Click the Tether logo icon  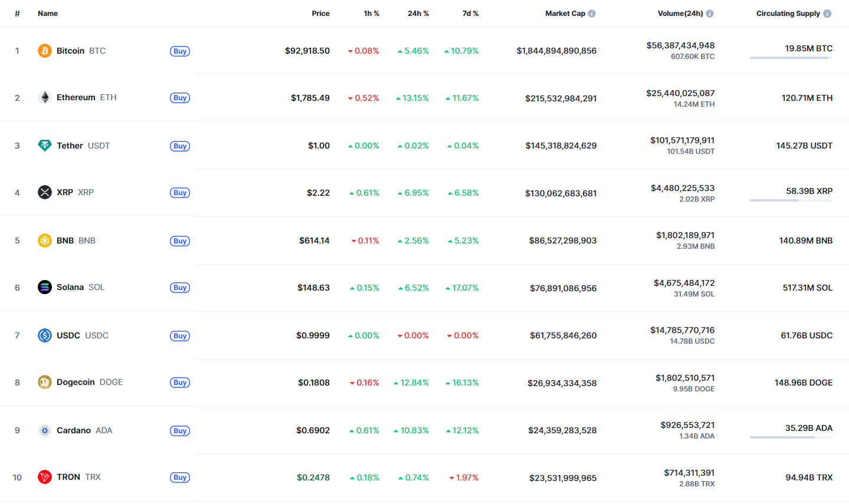(x=45, y=146)
